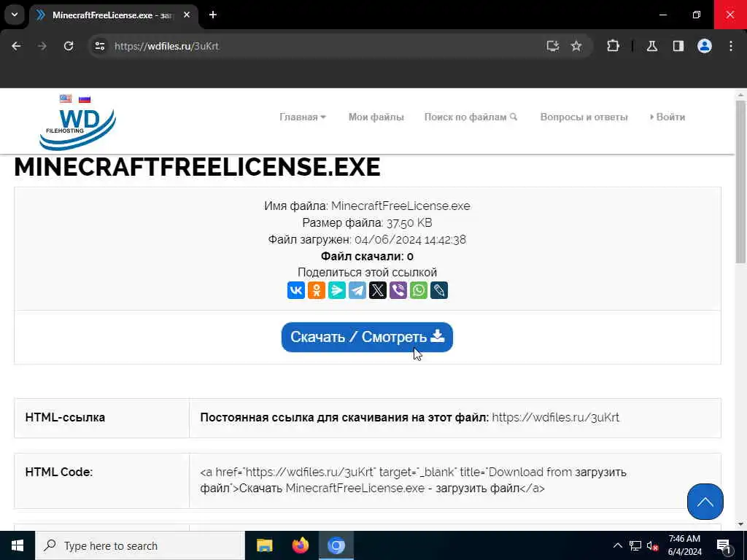The height and width of the screenshot is (560, 747).
Task: Click the scroll-to-top arrow button
Action: point(705,502)
